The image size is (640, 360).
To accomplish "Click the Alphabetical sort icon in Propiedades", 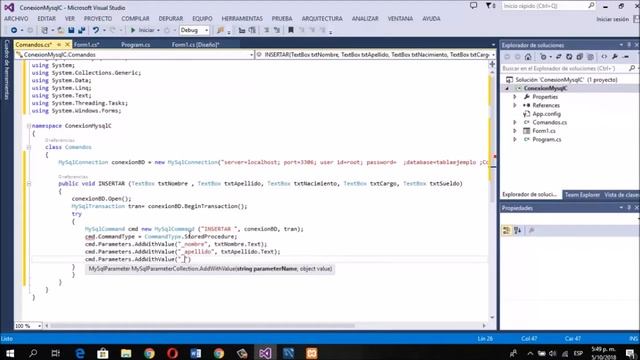I will tap(518, 231).
